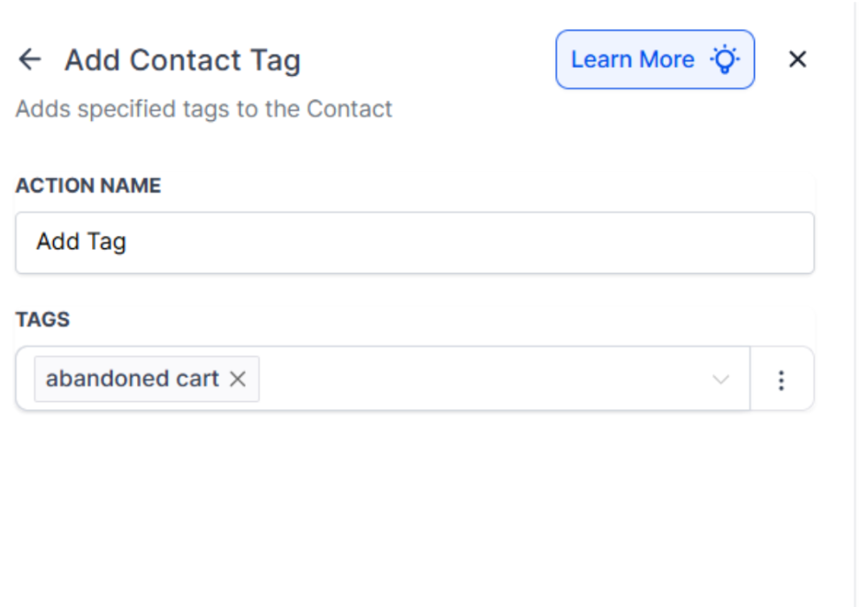Image resolution: width=868 pixels, height=607 pixels.
Task: Expand the Tags dropdown chevron
Action: pos(721,380)
